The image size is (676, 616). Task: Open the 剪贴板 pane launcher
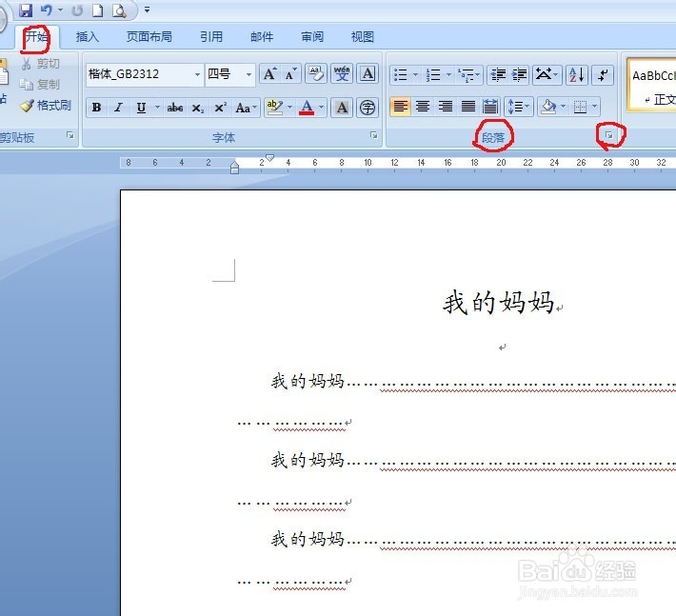pyautogui.click(x=70, y=135)
